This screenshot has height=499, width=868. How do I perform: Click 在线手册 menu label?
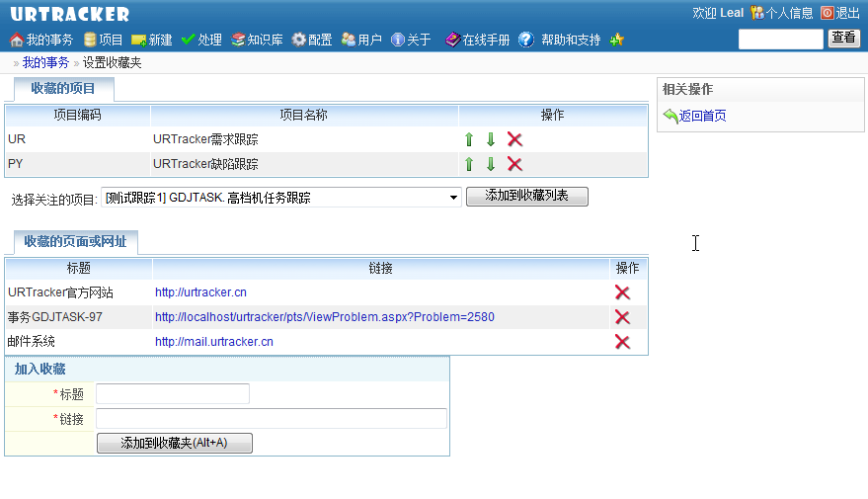(486, 40)
